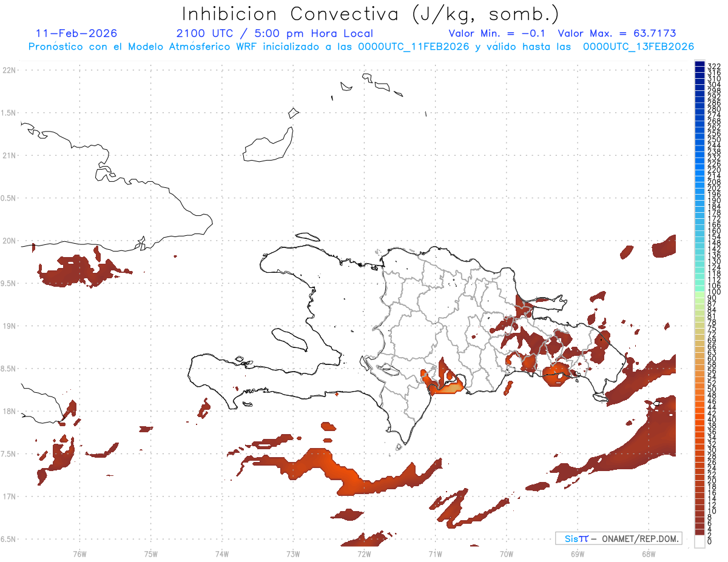Click the 18N latitude label
728x562 pixels.
pos(9,411)
